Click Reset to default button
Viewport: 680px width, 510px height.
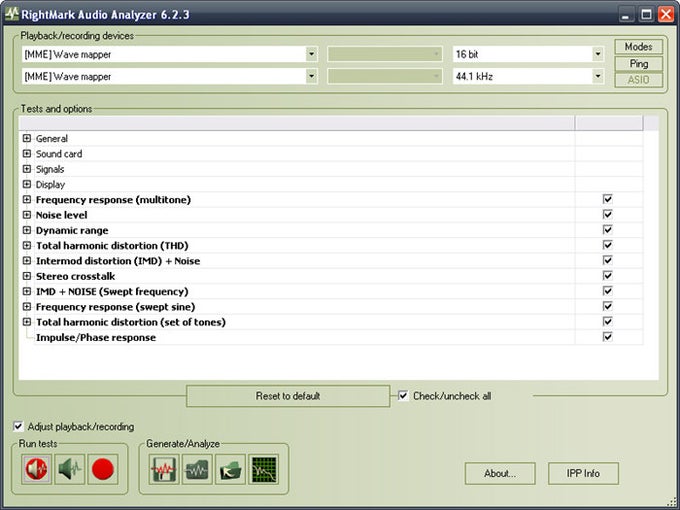coord(288,396)
